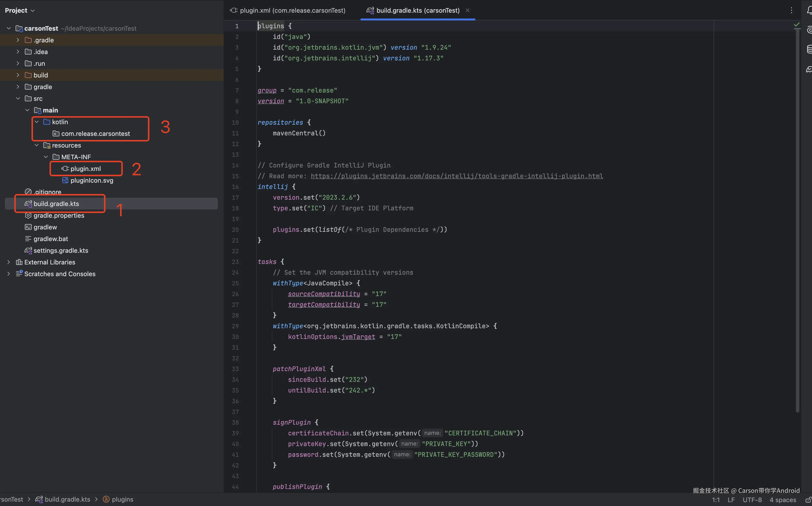Open the Database tool window
812x506 pixels.
click(x=809, y=49)
